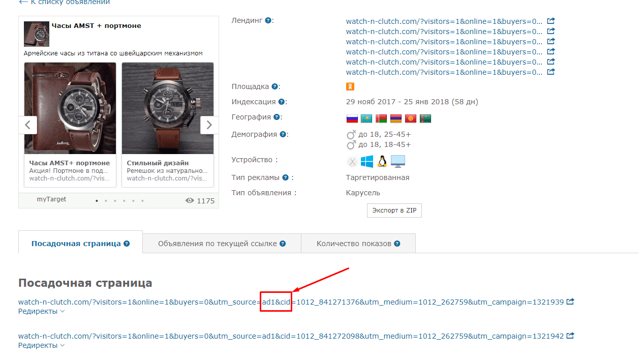Click the Kazakhstan flag in Geography row

pos(366,118)
